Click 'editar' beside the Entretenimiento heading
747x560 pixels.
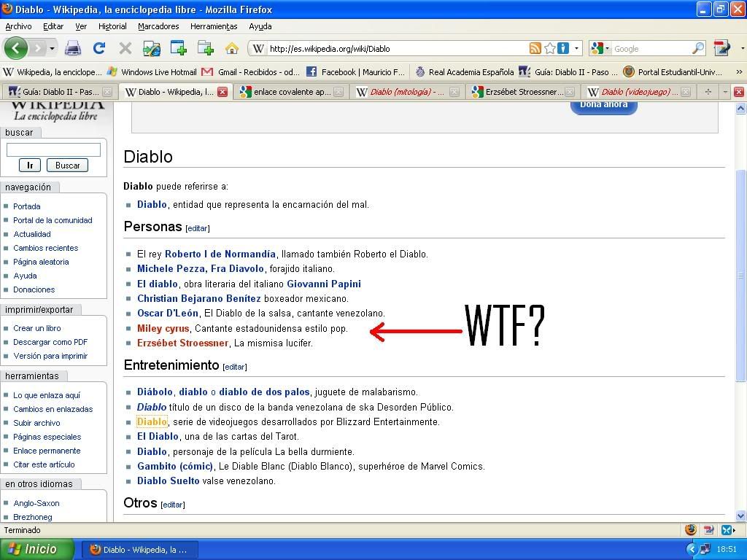pos(235,367)
